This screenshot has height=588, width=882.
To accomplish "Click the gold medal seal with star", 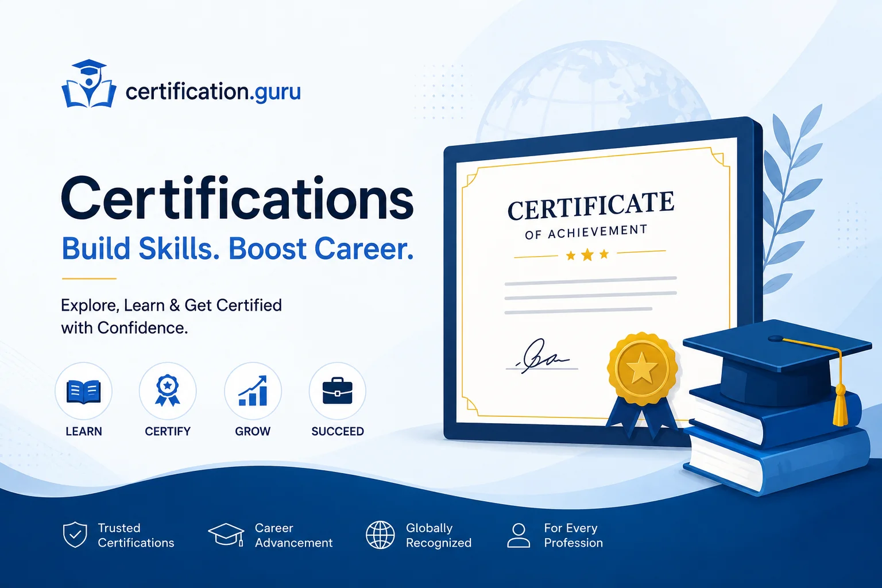I will 642,368.
